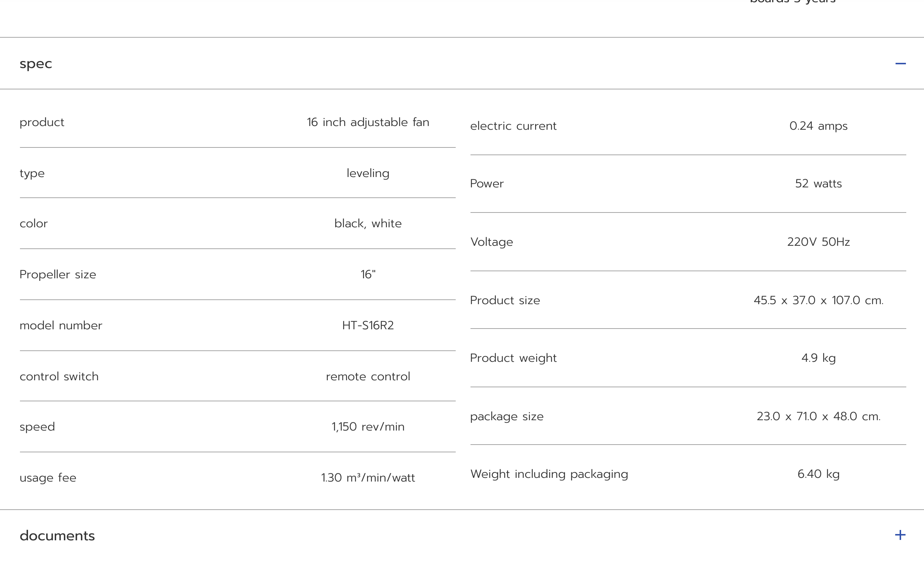
Task: Click the 16 inch adjustable fan text
Action: tap(368, 122)
